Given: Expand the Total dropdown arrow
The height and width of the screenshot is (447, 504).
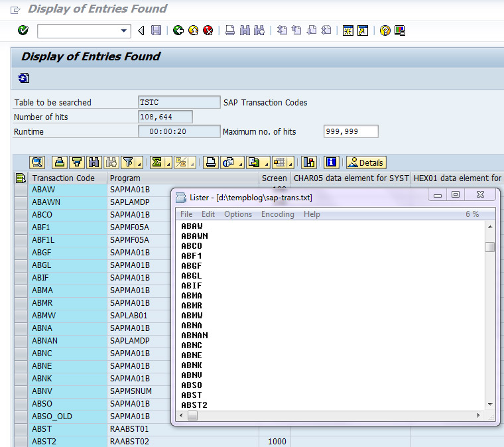Looking at the screenshot, I should [168, 163].
